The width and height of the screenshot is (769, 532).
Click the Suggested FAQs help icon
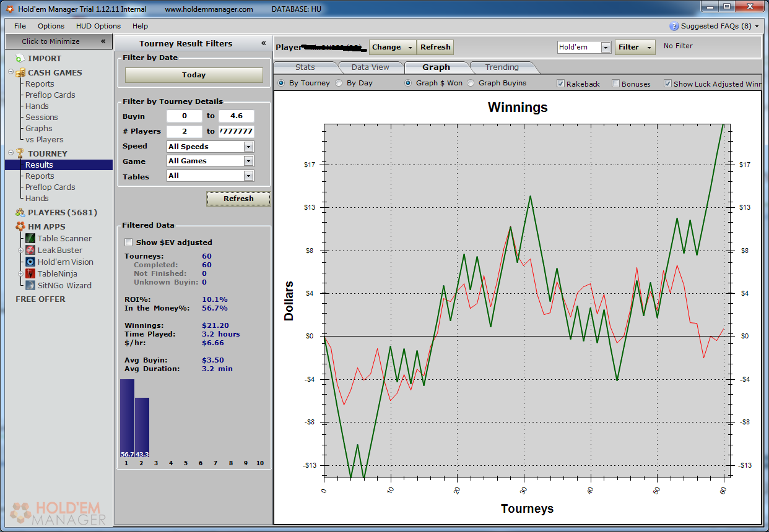point(674,26)
